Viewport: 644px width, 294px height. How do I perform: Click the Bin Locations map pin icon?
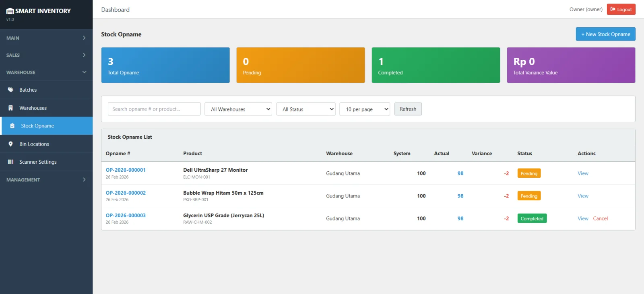[x=11, y=144]
